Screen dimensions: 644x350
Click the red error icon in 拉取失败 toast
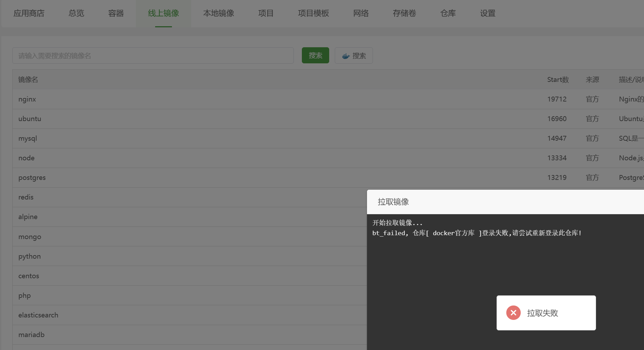click(513, 313)
